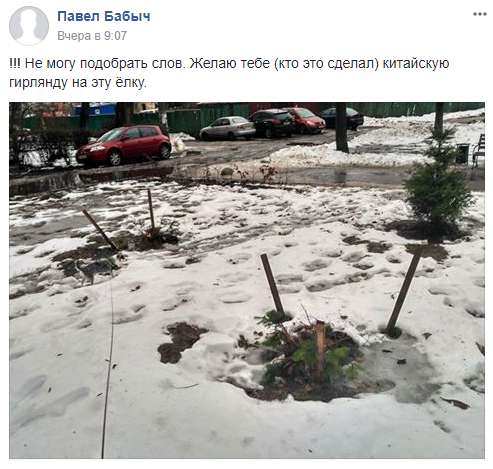The image size is (493, 469).
Task: Click the default profile avatar picture
Action: point(29,26)
